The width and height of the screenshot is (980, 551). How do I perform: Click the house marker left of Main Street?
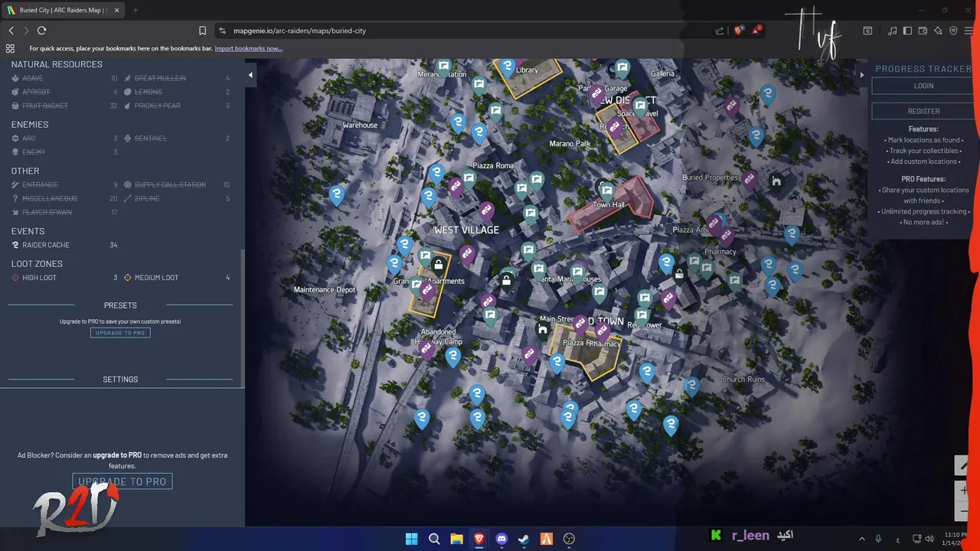tap(542, 329)
